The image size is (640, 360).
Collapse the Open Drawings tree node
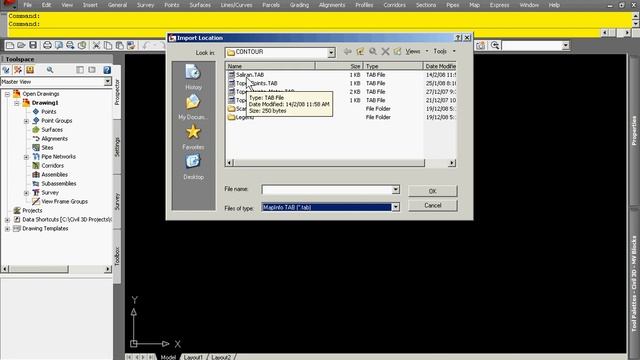pos(7,94)
